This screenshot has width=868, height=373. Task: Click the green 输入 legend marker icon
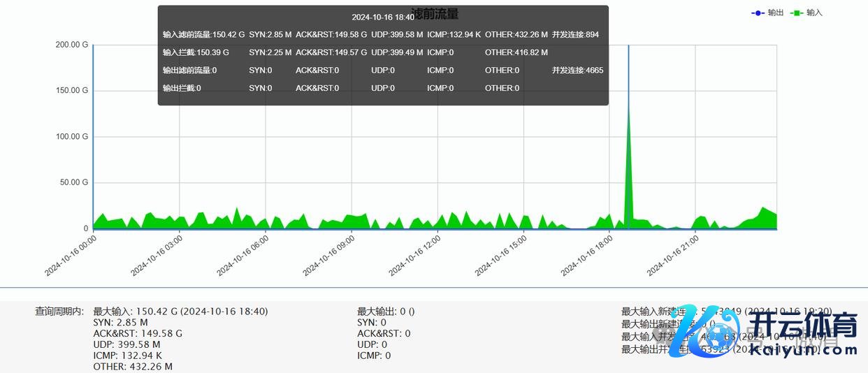797,13
